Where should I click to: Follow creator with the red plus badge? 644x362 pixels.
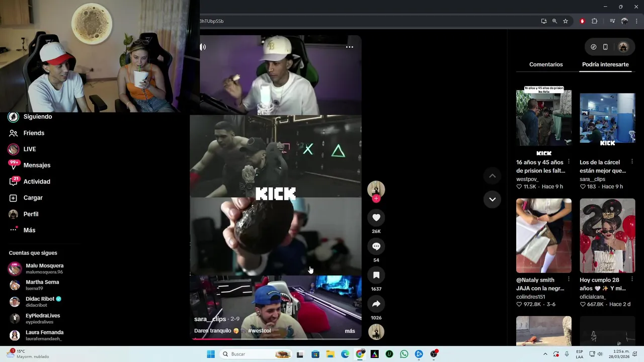[376, 199]
